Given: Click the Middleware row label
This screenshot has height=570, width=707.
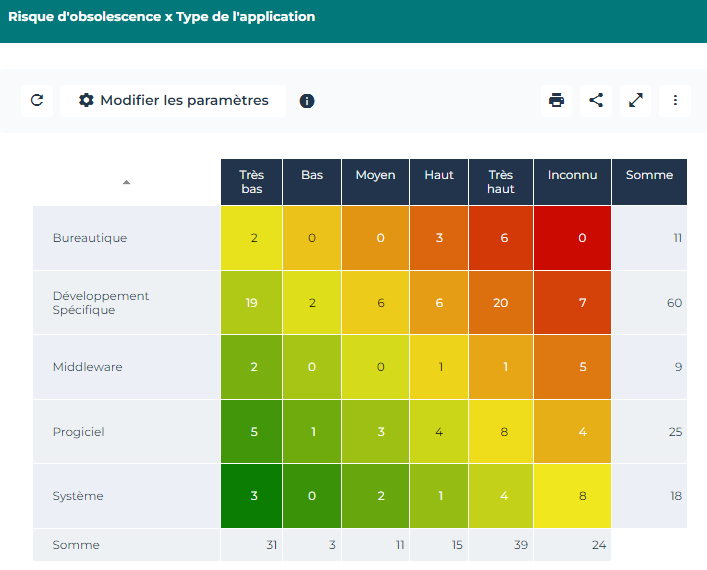Looking at the screenshot, I should point(87,367).
